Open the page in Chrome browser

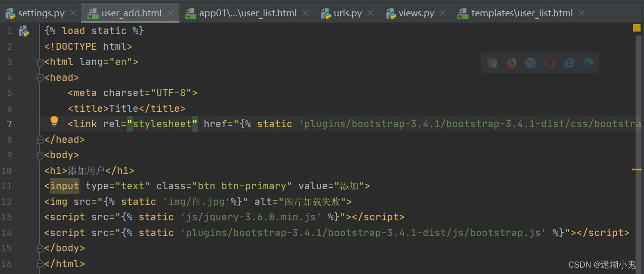click(492, 63)
